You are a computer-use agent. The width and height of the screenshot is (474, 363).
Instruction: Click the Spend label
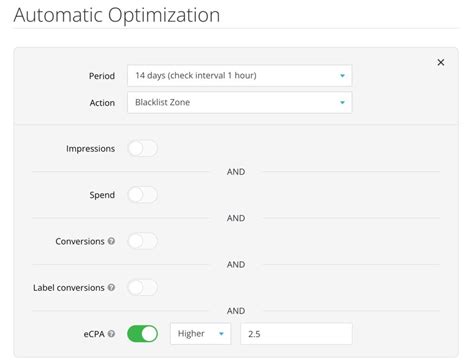[102, 195]
